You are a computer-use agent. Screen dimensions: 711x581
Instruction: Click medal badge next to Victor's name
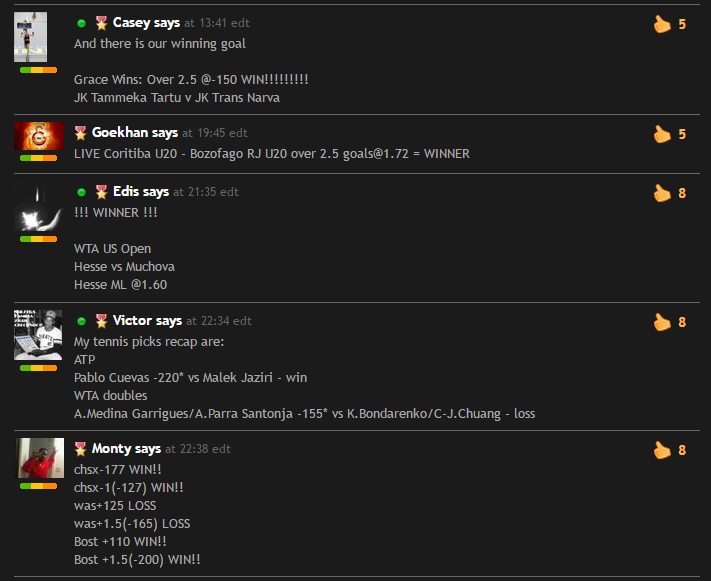pyautogui.click(x=101, y=321)
